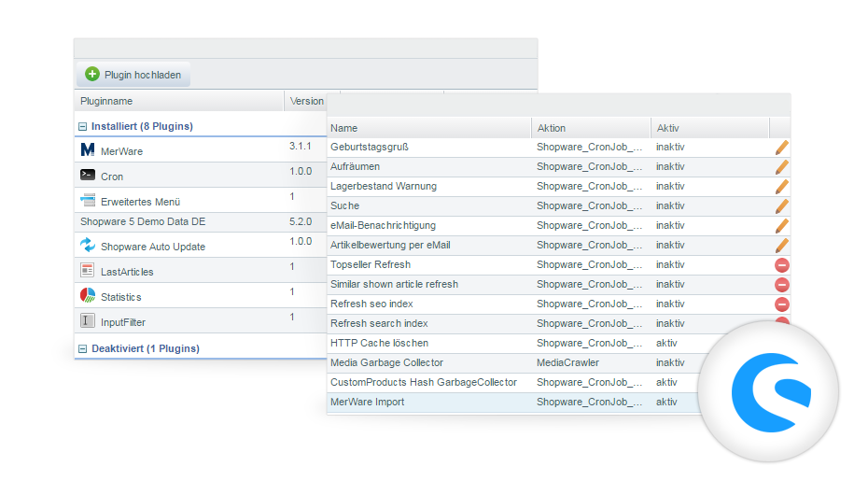Delete Refresh seo index with red minus icon

click(x=781, y=304)
